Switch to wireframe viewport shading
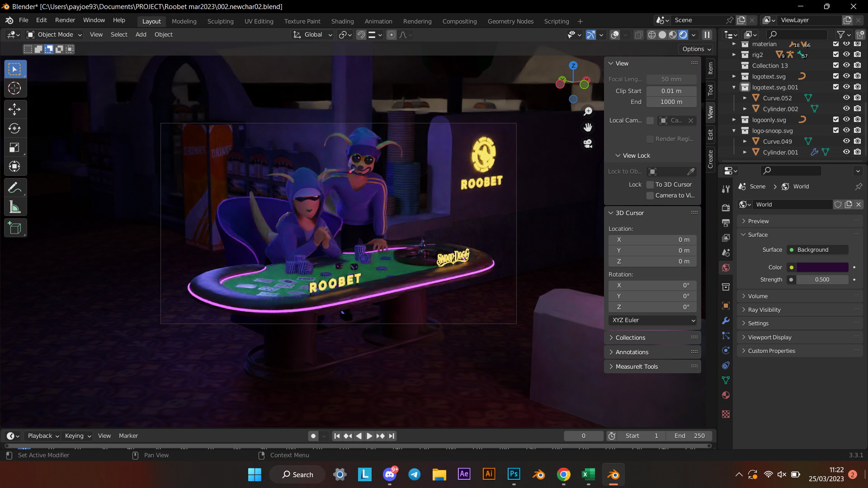The width and height of the screenshot is (868, 488). [x=652, y=35]
